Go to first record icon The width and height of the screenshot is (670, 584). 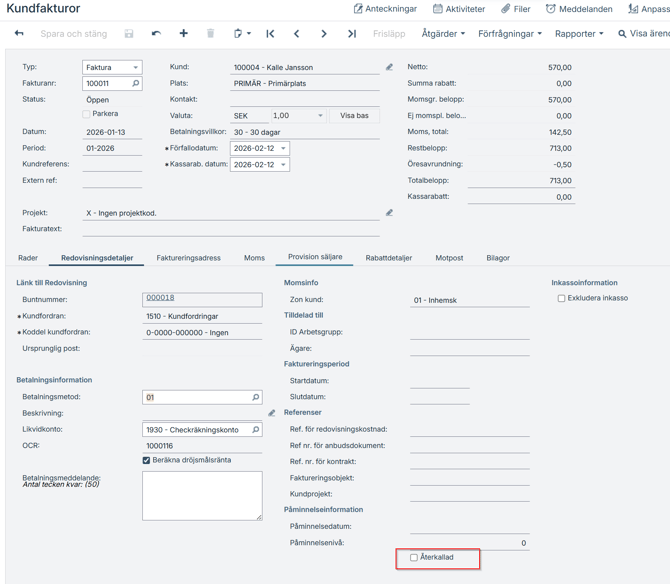[270, 33]
